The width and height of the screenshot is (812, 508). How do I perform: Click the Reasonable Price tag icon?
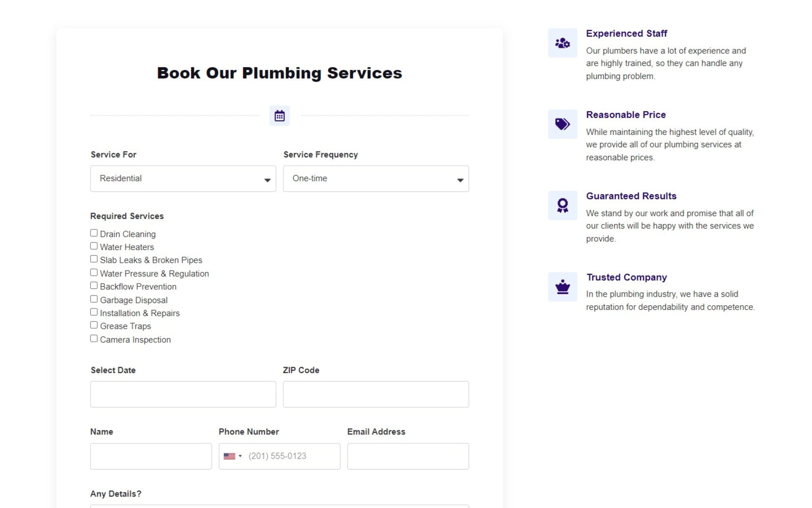point(562,124)
